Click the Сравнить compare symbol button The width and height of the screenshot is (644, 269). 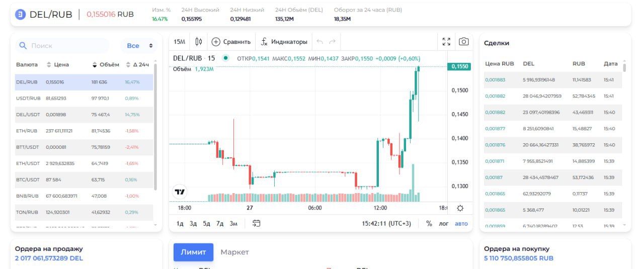click(x=231, y=42)
